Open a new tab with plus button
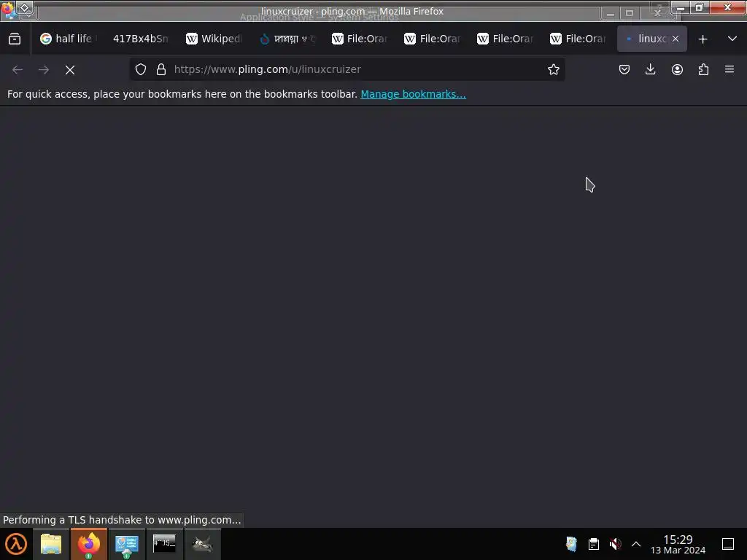The height and width of the screenshot is (560, 747). coord(703,39)
